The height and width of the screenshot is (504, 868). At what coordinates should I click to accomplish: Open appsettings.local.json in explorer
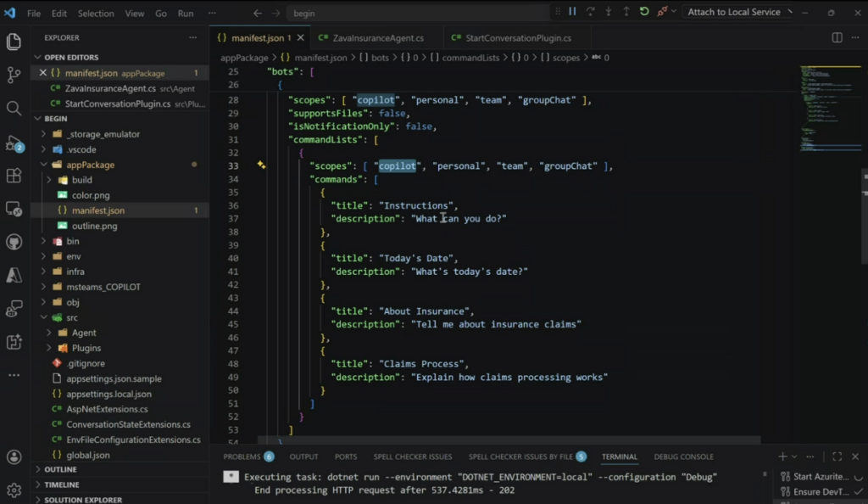[108, 394]
